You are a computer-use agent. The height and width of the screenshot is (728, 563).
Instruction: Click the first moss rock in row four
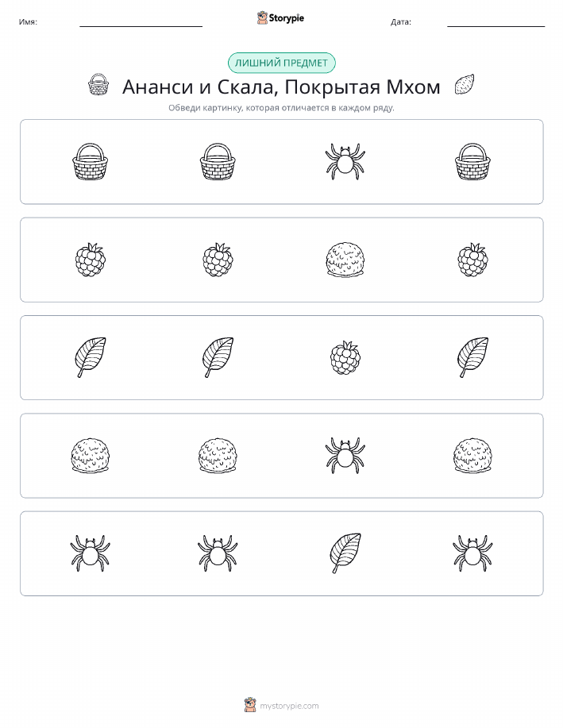90,456
